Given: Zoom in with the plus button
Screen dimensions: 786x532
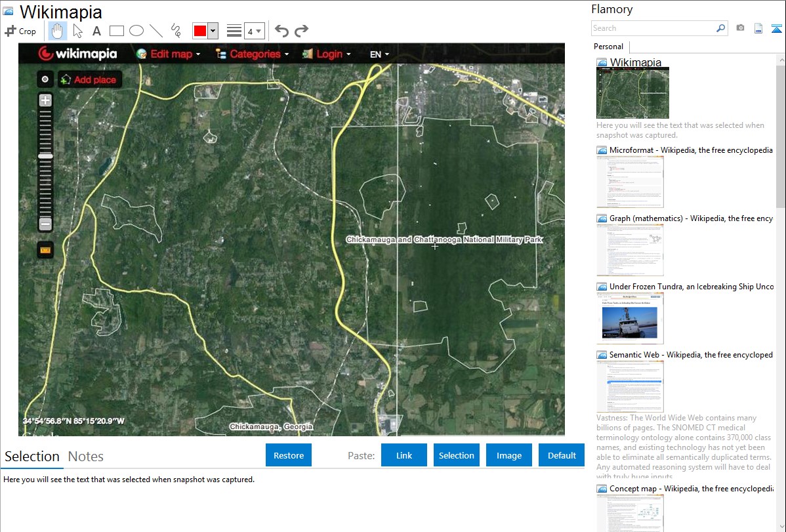Looking at the screenshot, I should pos(45,100).
